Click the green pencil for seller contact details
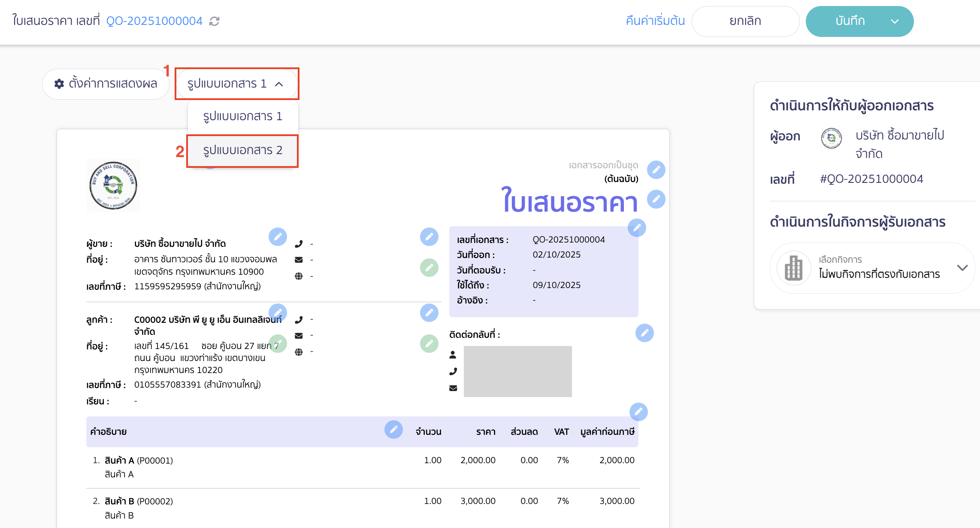Viewport: 980px width, 528px height. [429, 267]
